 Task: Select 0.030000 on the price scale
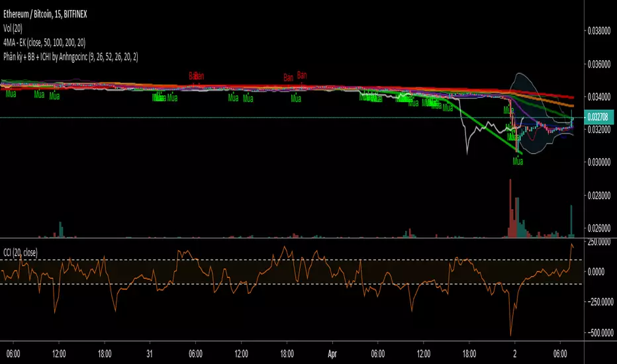599,162
